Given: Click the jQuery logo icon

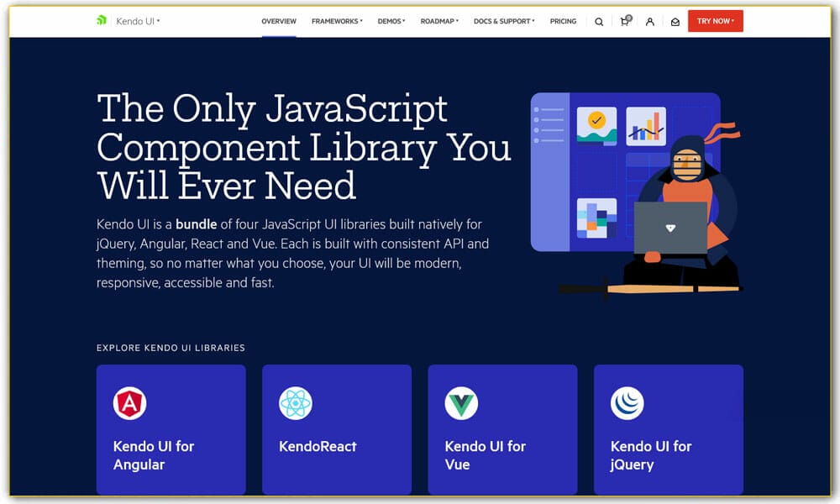Looking at the screenshot, I should pyautogui.click(x=627, y=402).
